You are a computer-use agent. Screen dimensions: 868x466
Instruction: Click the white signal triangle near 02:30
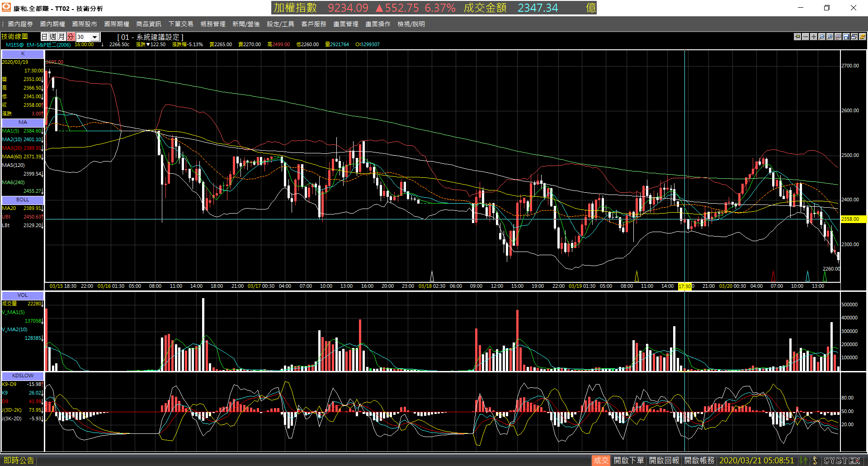click(432, 276)
